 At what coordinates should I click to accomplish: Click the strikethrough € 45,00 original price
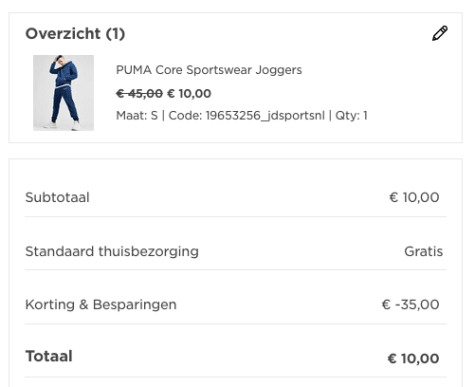pos(139,94)
